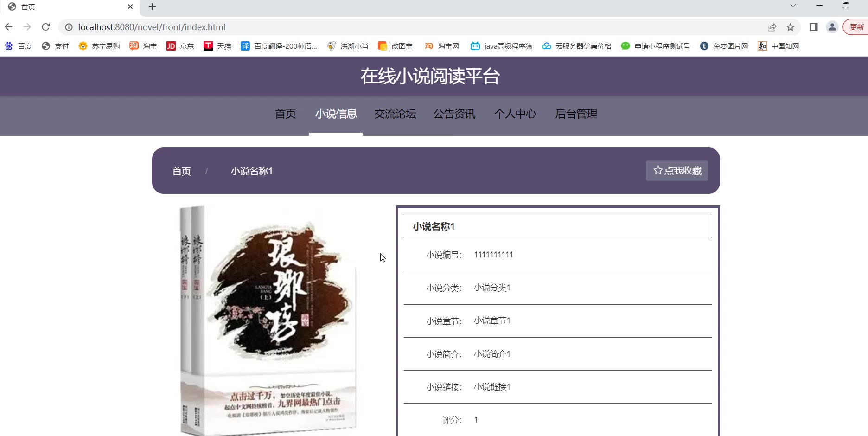Click the browser forward arrow
Screen dimensions: 868x436
click(x=27, y=27)
